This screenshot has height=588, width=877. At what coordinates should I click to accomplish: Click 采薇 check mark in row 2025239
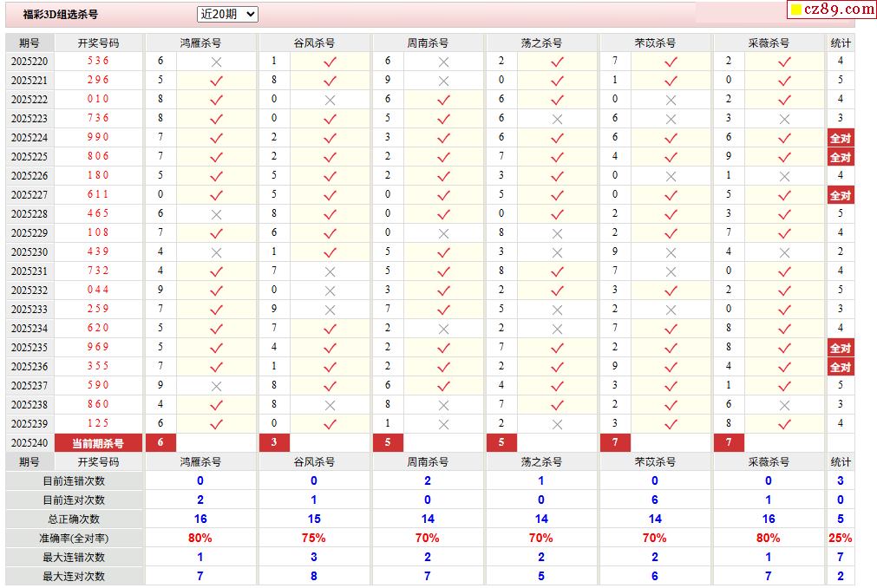[784, 424]
